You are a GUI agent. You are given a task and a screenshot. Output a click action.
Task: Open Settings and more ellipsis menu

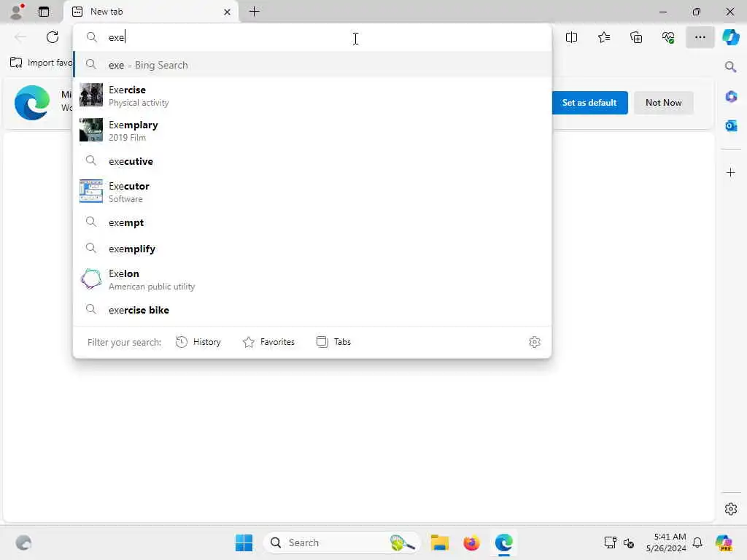click(700, 37)
